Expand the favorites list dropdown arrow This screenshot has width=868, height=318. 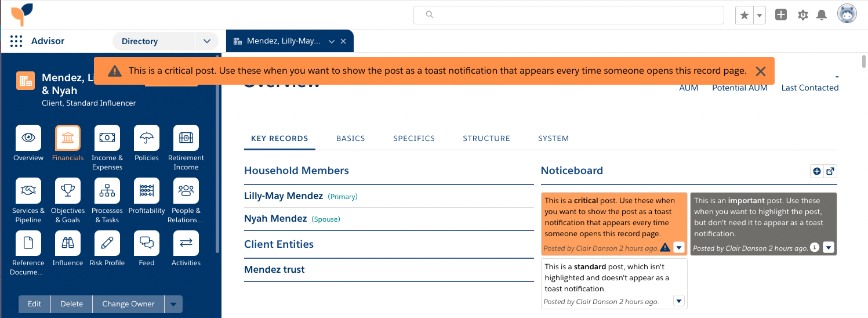[x=760, y=15]
